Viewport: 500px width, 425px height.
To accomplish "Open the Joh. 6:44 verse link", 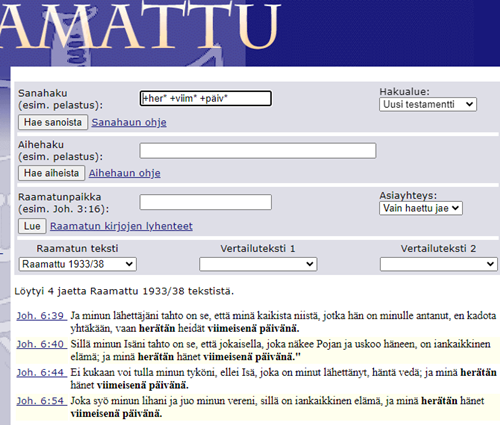I will [x=42, y=372].
